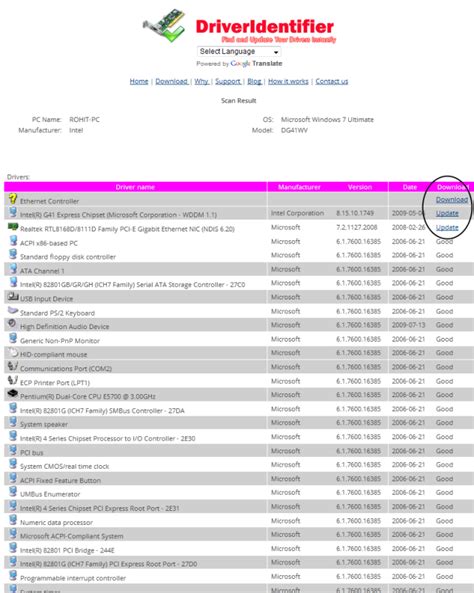Open the Select Language dropdown
Screen dimensions: 474x593
(239, 51)
